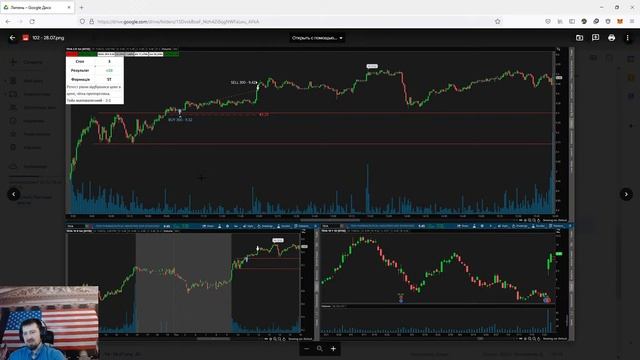Add a comment to the image
The image size is (640, 360).
click(x=596, y=38)
